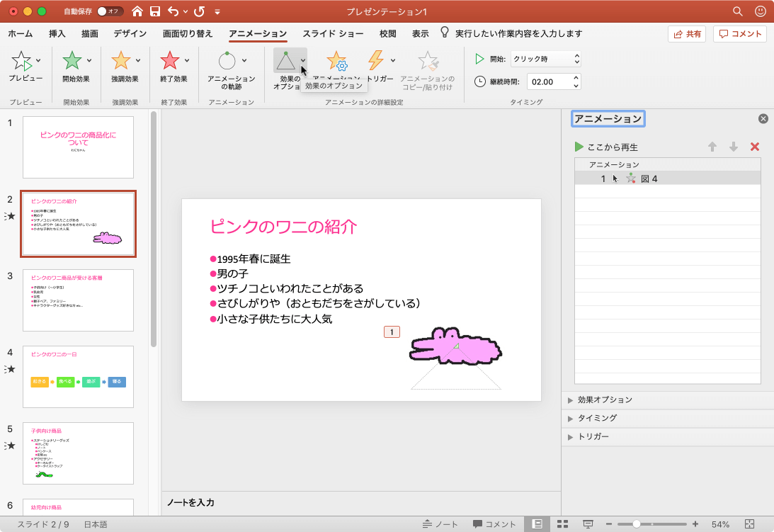Image resolution: width=774 pixels, height=532 pixels.
Task: Open the Emphasis effects (強調効果) gallery
Action: 122,62
